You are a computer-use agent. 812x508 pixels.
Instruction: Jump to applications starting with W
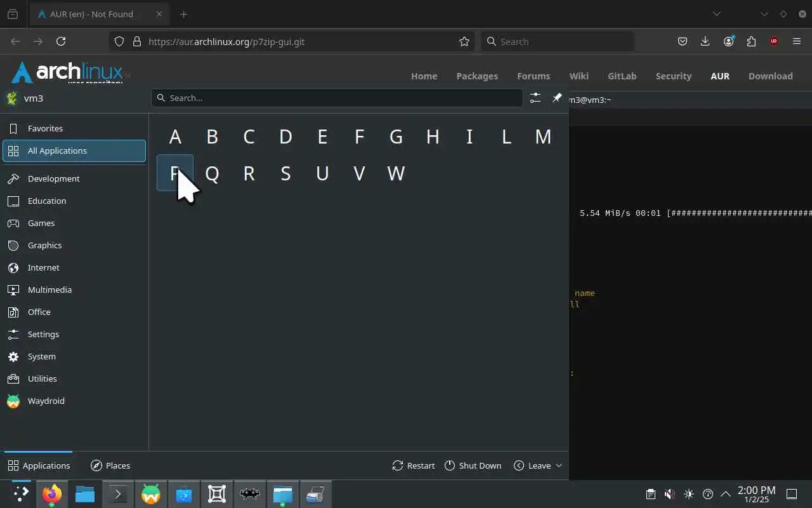pos(396,173)
